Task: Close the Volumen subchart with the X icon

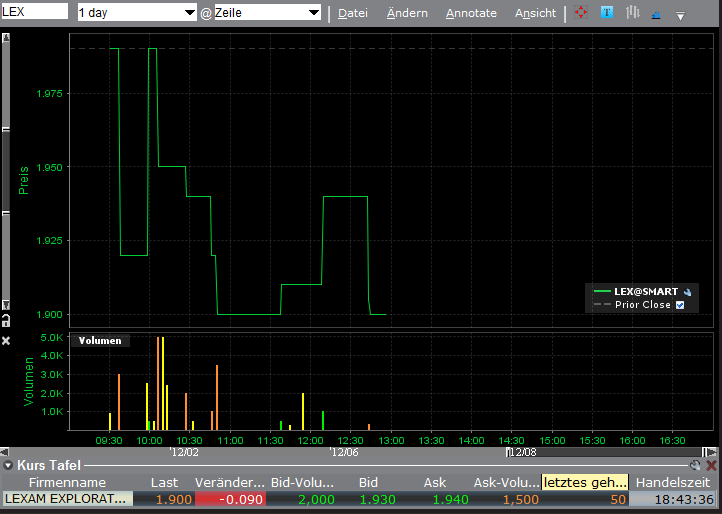Action: point(6,341)
